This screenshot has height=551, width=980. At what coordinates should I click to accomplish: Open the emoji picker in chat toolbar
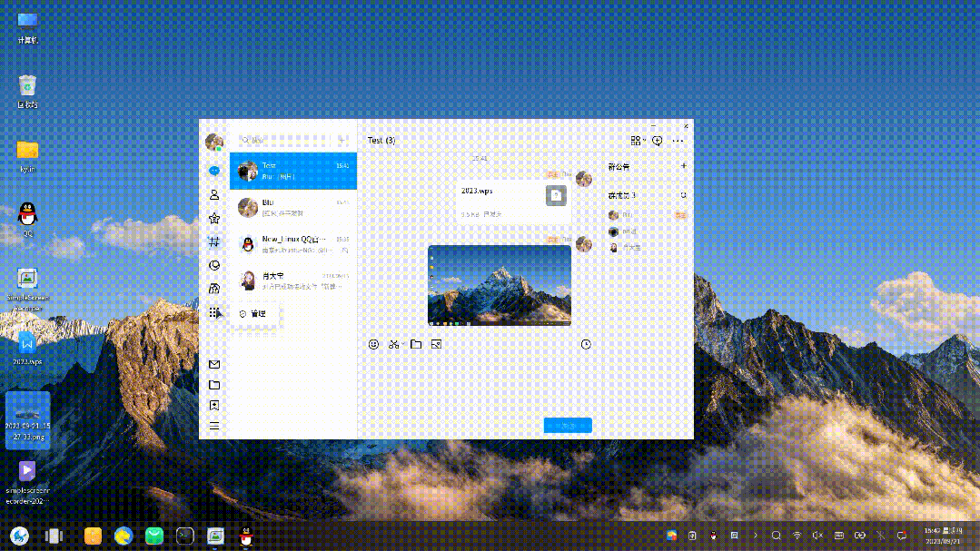pos(374,345)
